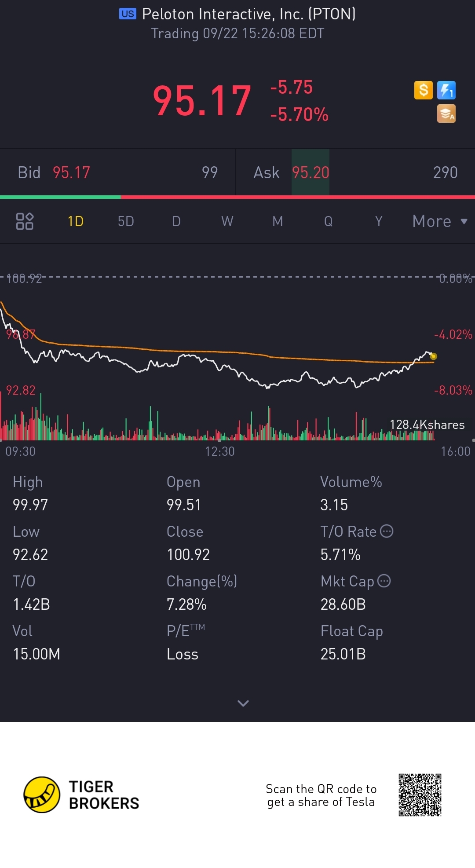
Task: Open the More chart periods dropdown
Action: [x=440, y=221]
